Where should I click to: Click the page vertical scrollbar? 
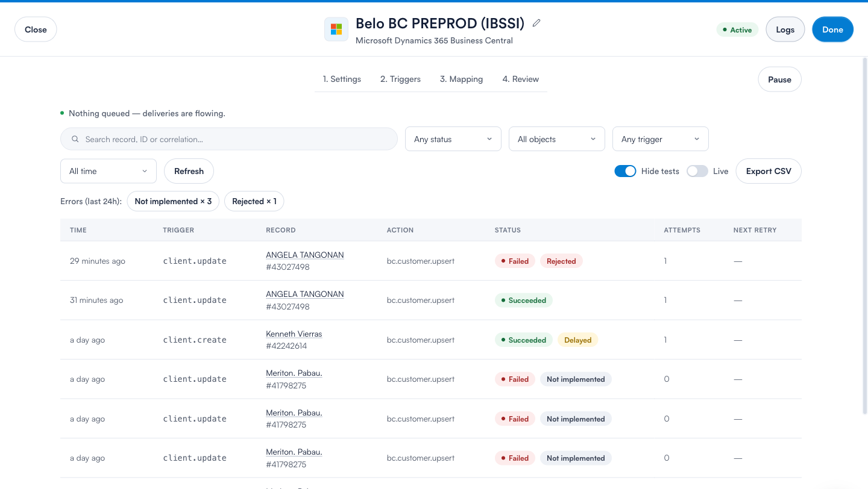[864, 235]
